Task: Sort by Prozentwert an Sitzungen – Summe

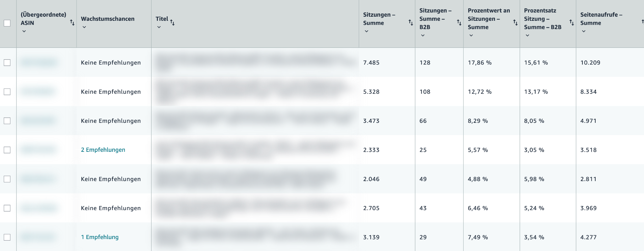Action: (x=515, y=22)
